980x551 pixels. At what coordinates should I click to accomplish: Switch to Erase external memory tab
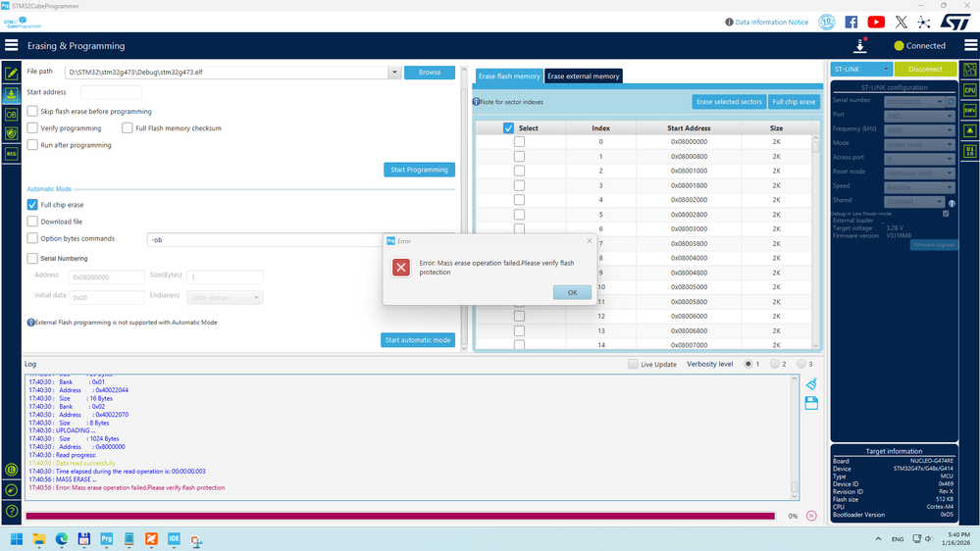click(583, 76)
